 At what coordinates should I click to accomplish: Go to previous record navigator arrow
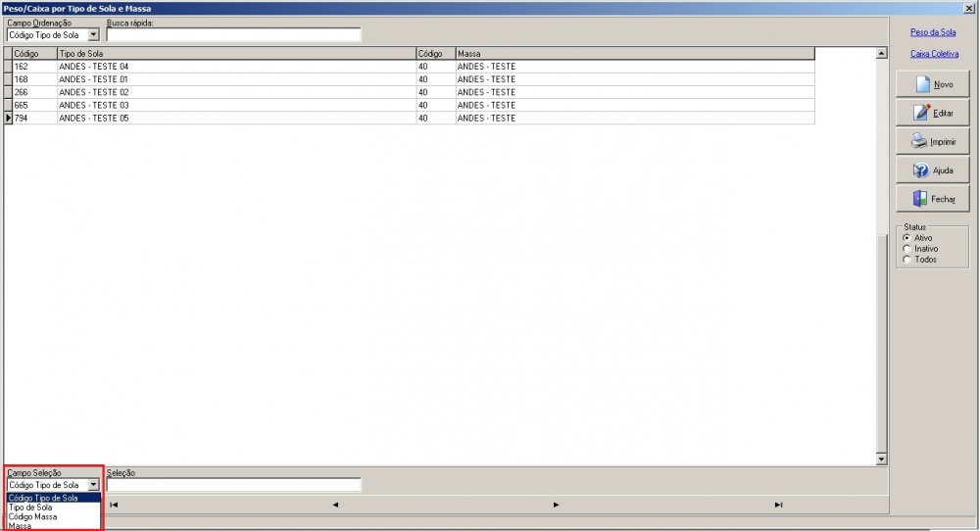335,505
